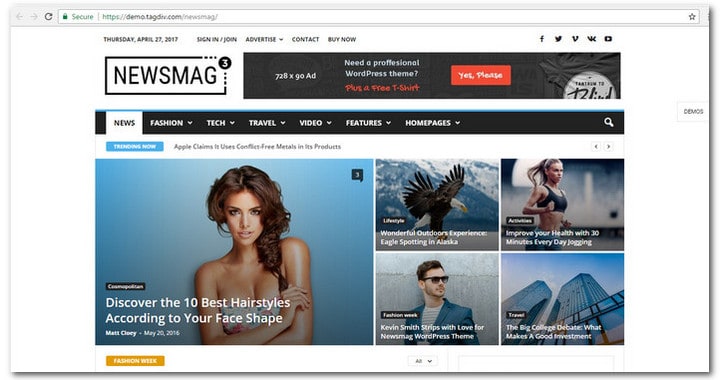The width and height of the screenshot is (720, 380).
Task: Open the Facebook social icon
Action: (542, 39)
